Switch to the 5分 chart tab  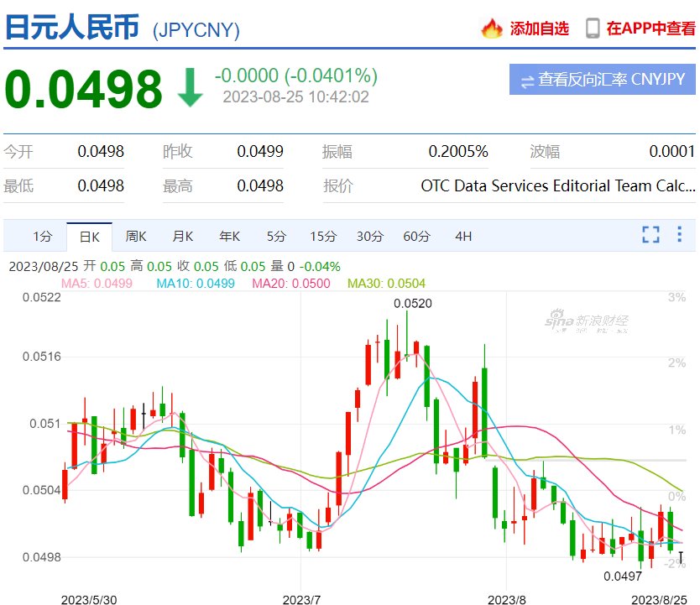276,237
